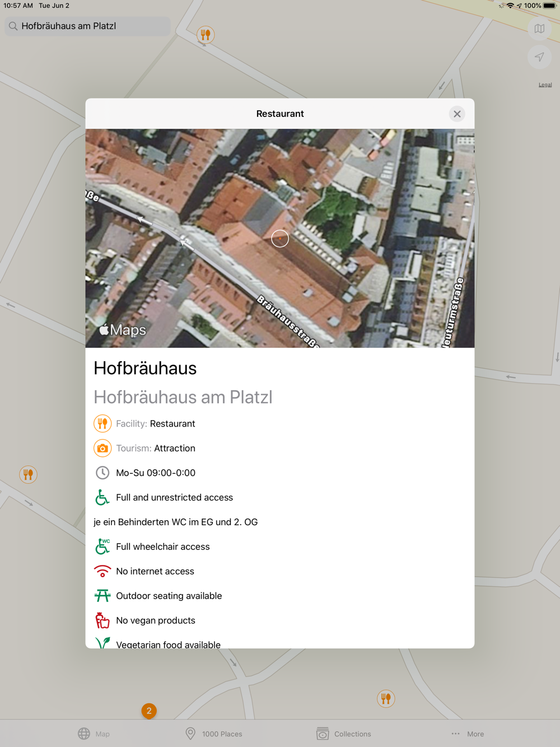The image size is (560, 747).
Task: Tap the Behinderten WC note text
Action: [x=176, y=522]
